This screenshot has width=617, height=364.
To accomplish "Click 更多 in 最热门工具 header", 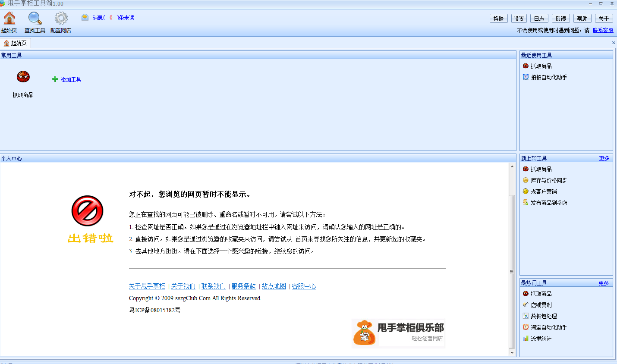I will click(x=604, y=283).
